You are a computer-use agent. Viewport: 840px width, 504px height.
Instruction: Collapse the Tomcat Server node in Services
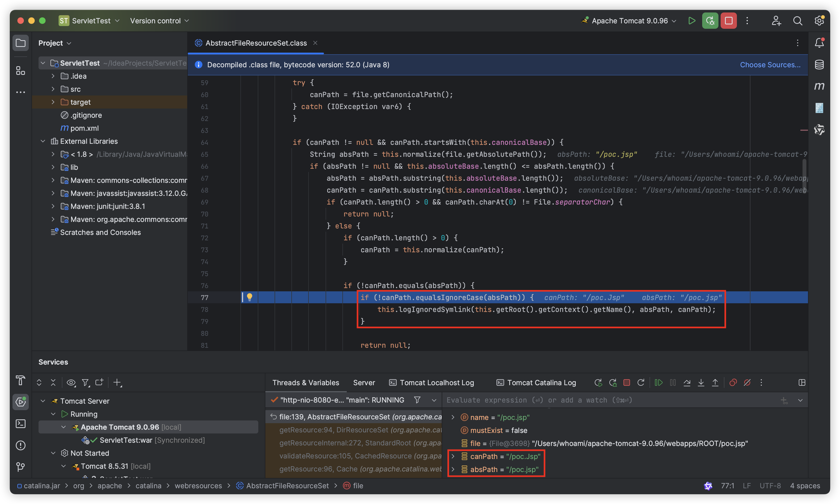[x=43, y=401]
